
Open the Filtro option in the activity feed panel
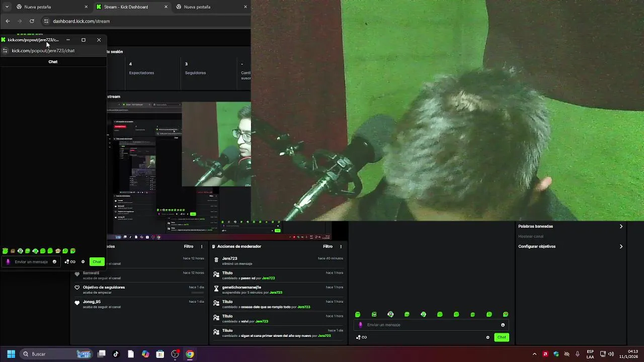coord(189,246)
